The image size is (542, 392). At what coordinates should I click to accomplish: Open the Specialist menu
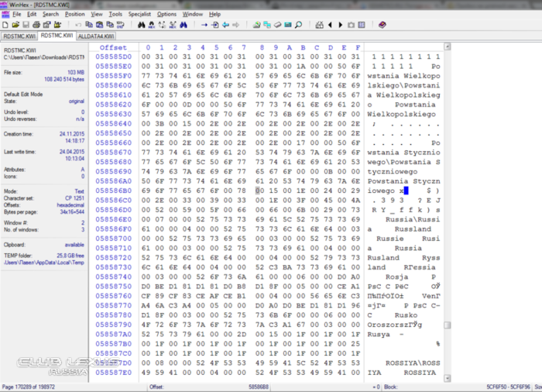(139, 14)
